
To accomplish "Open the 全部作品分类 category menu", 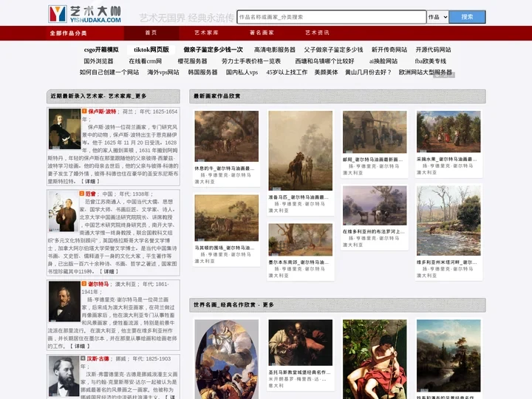I will pyautogui.click(x=68, y=33).
